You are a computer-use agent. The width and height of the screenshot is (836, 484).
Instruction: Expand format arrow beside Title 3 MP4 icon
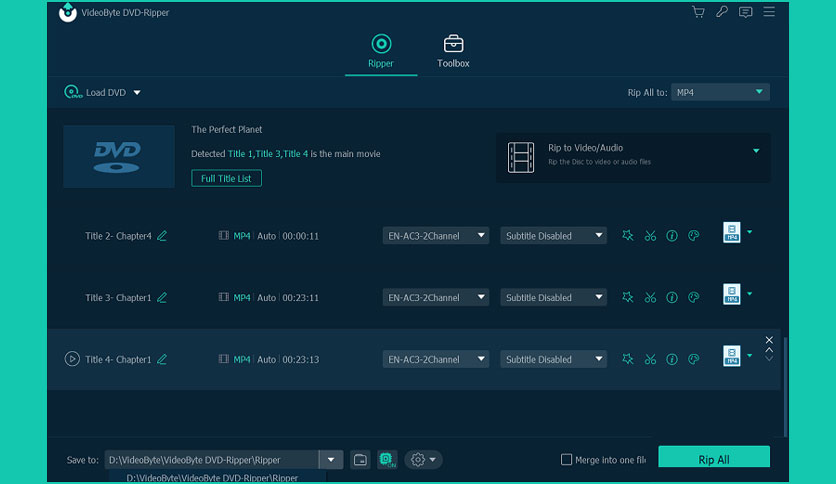pos(750,294)
